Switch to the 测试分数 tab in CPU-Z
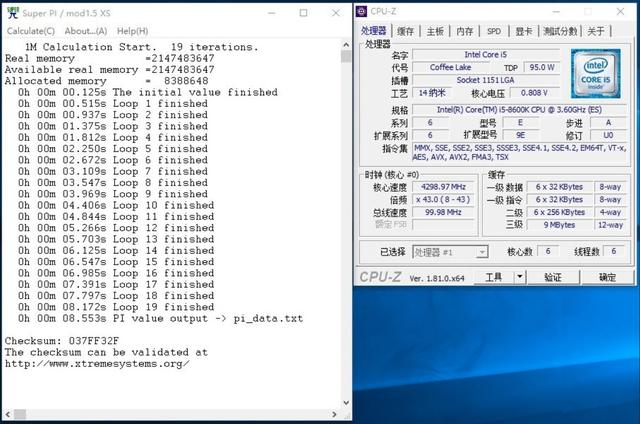 (x=560, y=31)
